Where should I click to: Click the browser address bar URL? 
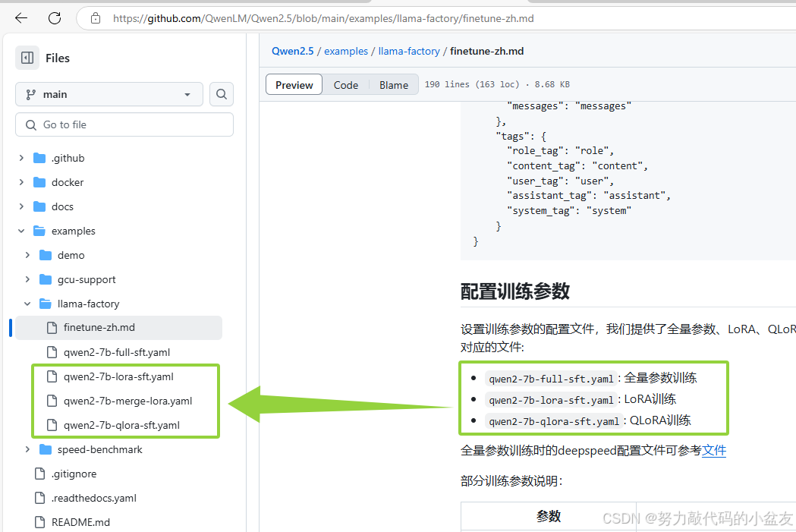(323, 18)
